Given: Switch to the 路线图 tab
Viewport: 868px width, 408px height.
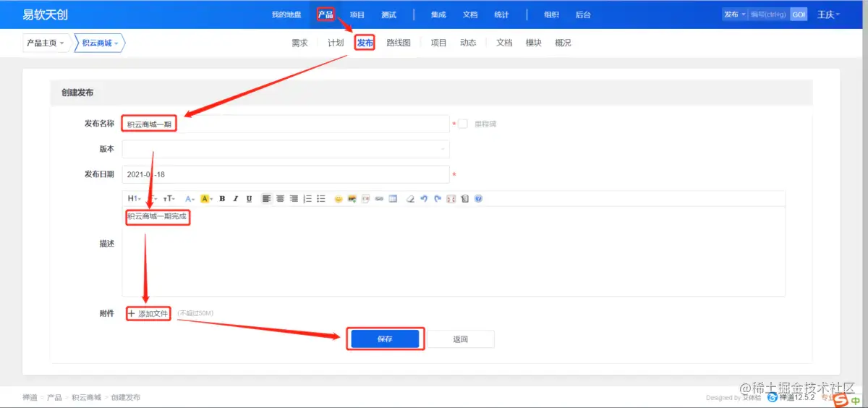Looking at the screenshot, I should coord(399,43).
